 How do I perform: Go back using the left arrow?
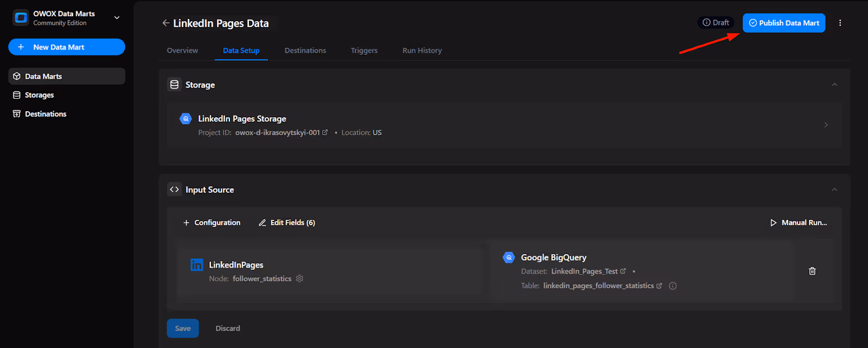(165, 23)
